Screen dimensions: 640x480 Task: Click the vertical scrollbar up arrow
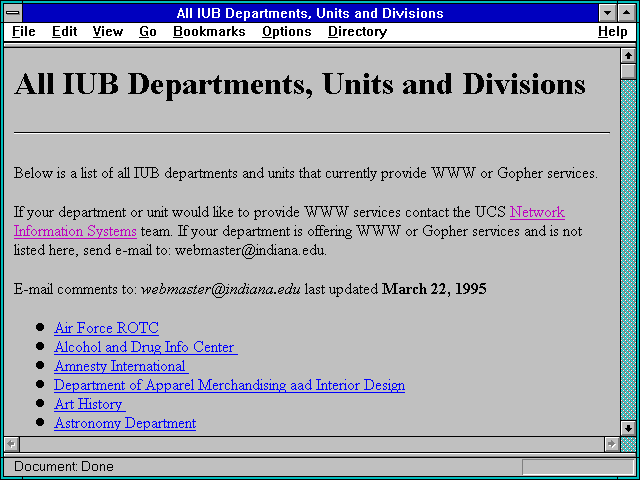[629, 56]
